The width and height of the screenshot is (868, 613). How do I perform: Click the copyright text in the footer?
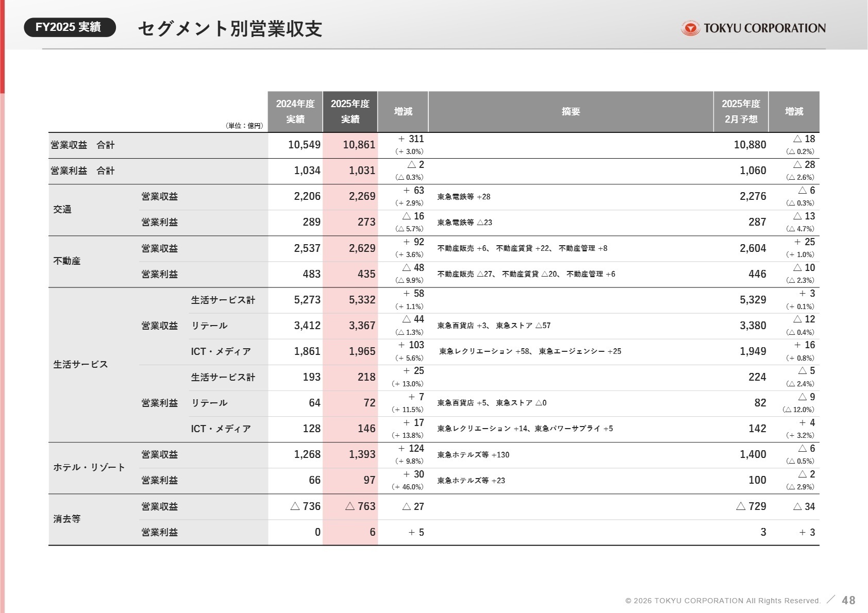coord(723,601)
